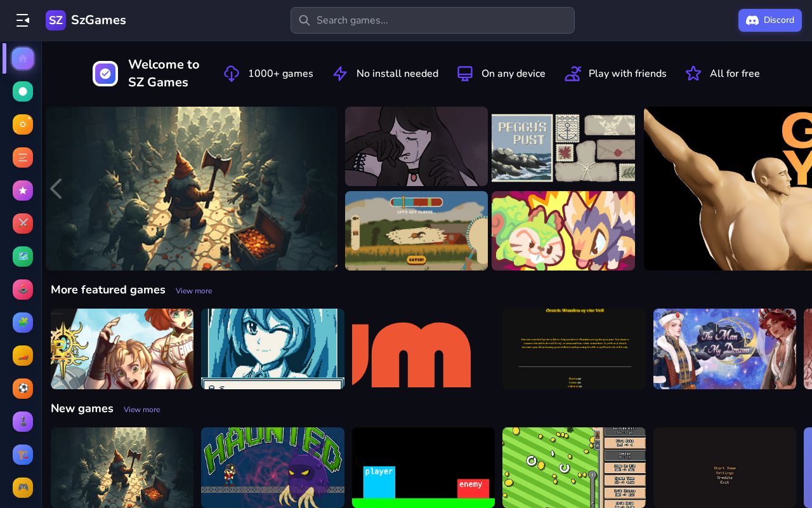Click the SzGames site name
Screen dimensions: 812x508
(x=98, y=20)
